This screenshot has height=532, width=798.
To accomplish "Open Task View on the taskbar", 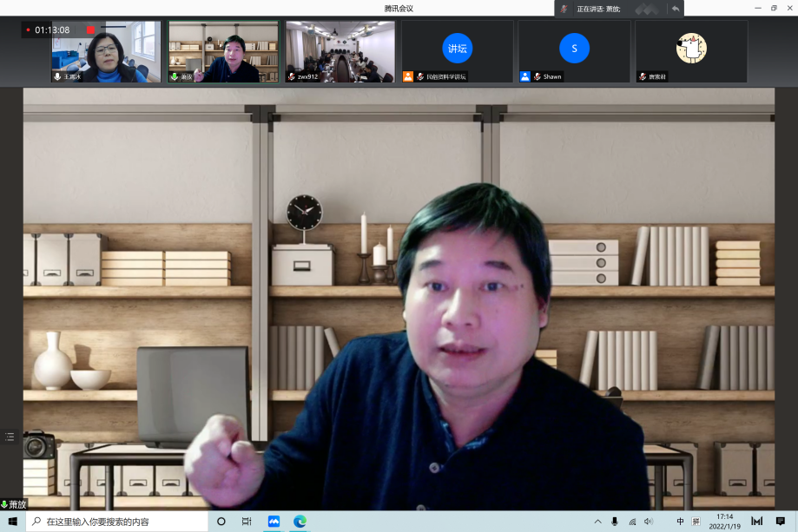I will [247, 521].
